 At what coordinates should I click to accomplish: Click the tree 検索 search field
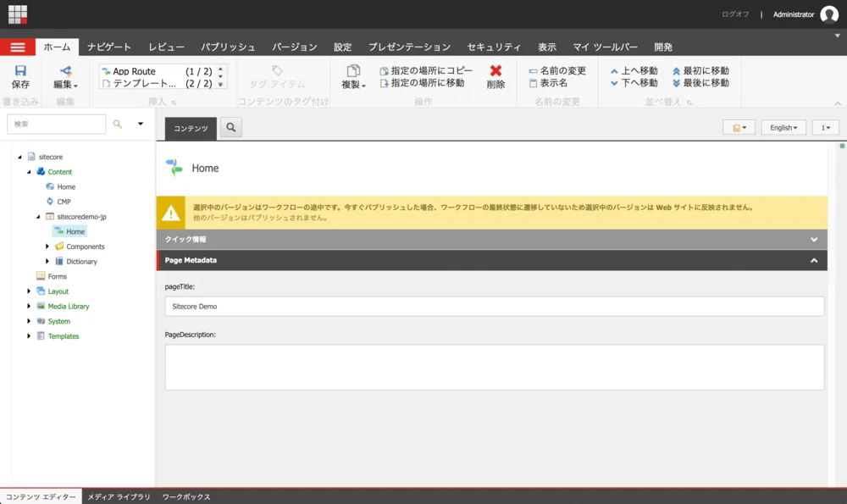(x=56, y=125)
